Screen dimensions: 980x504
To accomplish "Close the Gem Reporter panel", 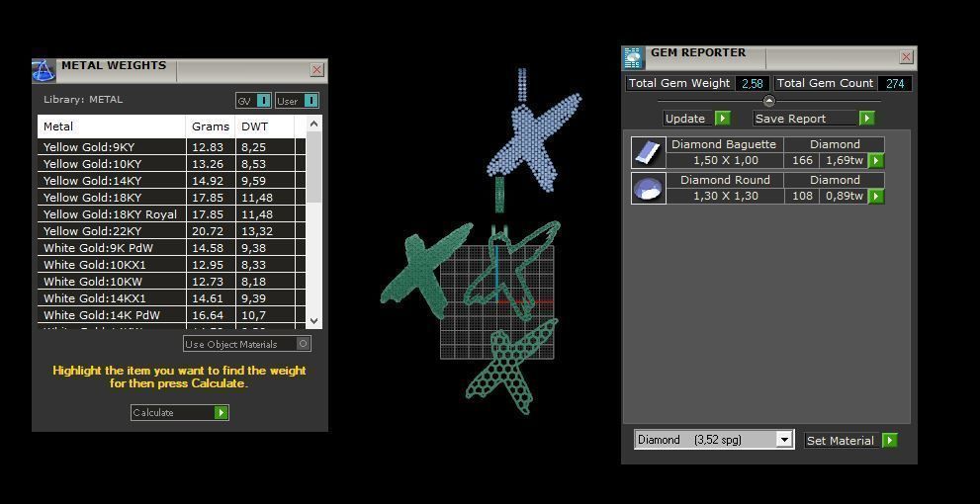I will point(906,57).
